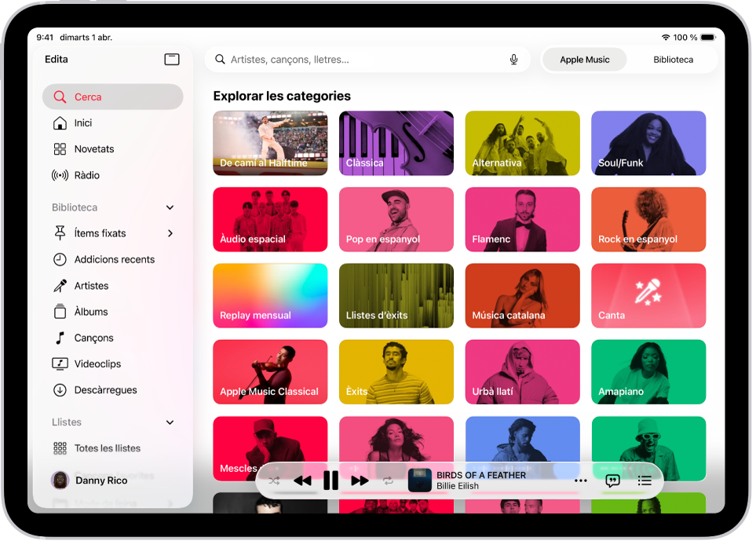The width and height of the screenshot is (756, 541).
Task: Click the 9:41 time in status bar
Action: pyautogui.click(x=45, y=37)
